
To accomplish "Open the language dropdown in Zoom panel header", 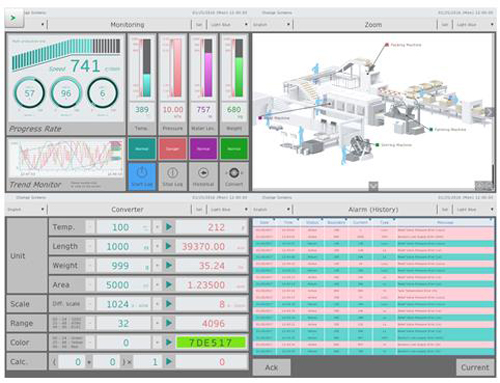I will click(x=272, y=25).
